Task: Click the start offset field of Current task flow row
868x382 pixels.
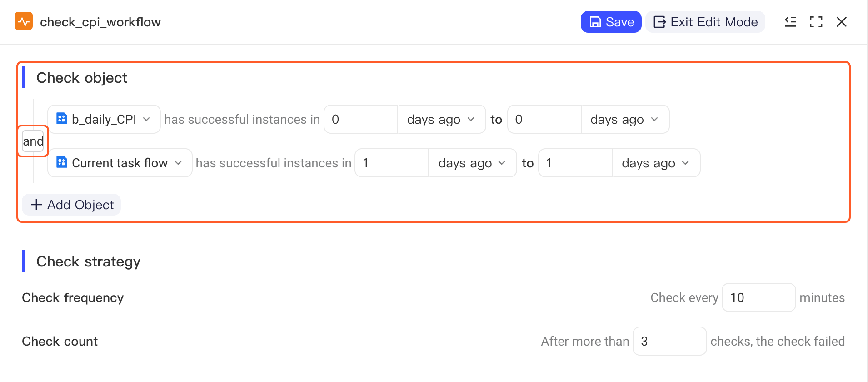Action: click(392, 163)
